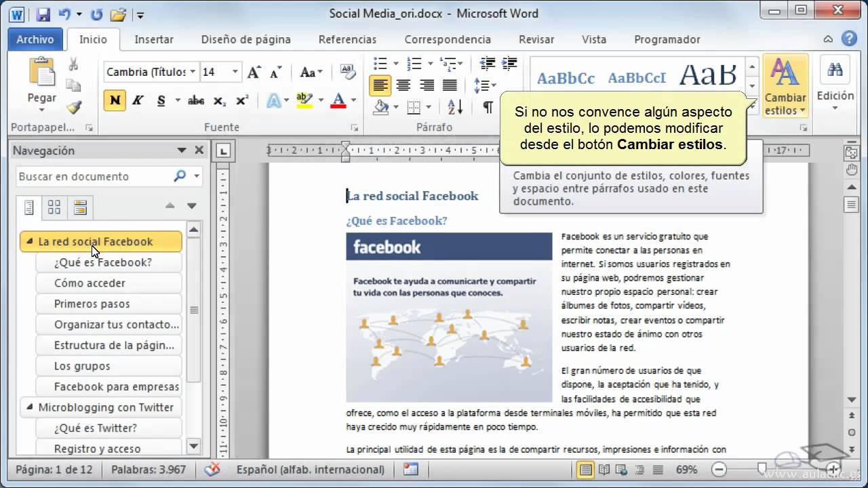Viewport: 868px width, 488px height.
Task: Click the undo arrow icon
Action: click(64, 14)
